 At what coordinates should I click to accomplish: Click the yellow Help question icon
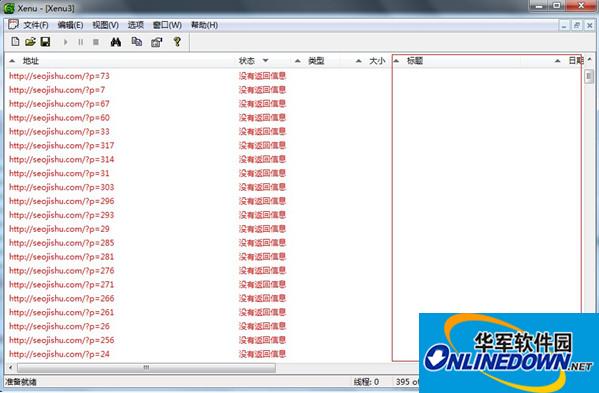177,42
